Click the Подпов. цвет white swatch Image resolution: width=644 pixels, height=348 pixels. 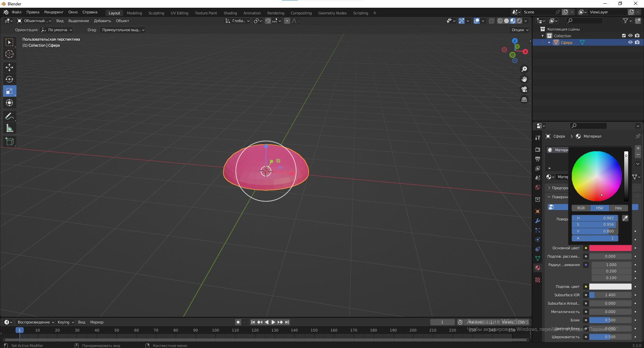pos(610,287)
